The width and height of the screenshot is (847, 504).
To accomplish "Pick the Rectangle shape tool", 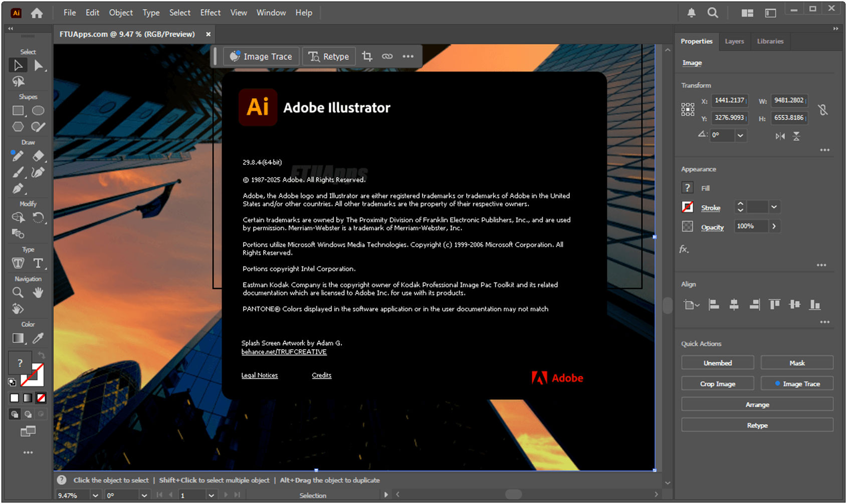I will [18, 110].
